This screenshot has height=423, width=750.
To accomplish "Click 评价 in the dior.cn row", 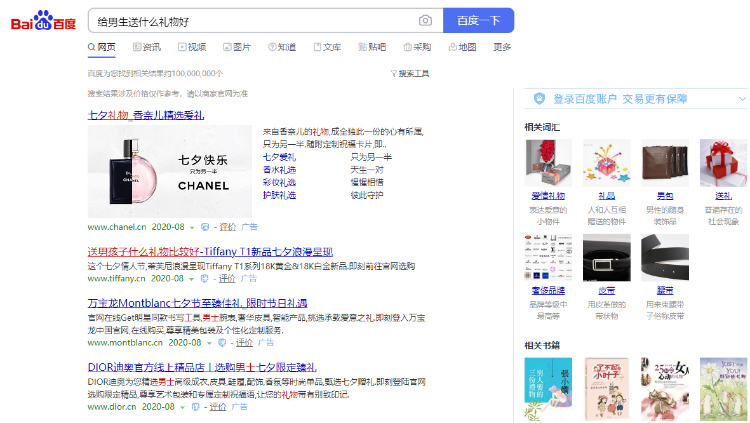I will pyautogui.click(x=218, y=407).
